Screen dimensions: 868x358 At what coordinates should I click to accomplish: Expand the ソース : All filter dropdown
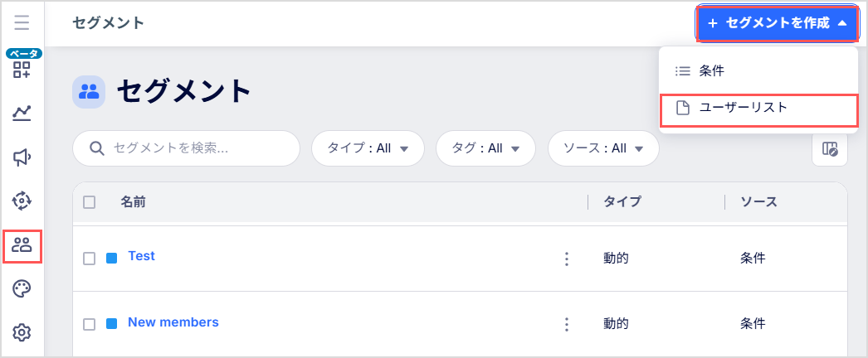[603, 148]
